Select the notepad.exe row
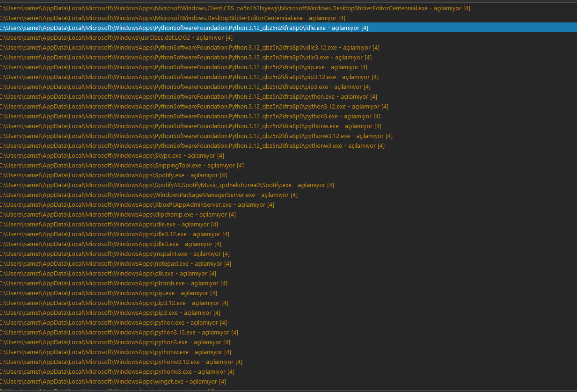Image resolution: width=577 pixels, height=392 pixels. (x=288, y=263)
